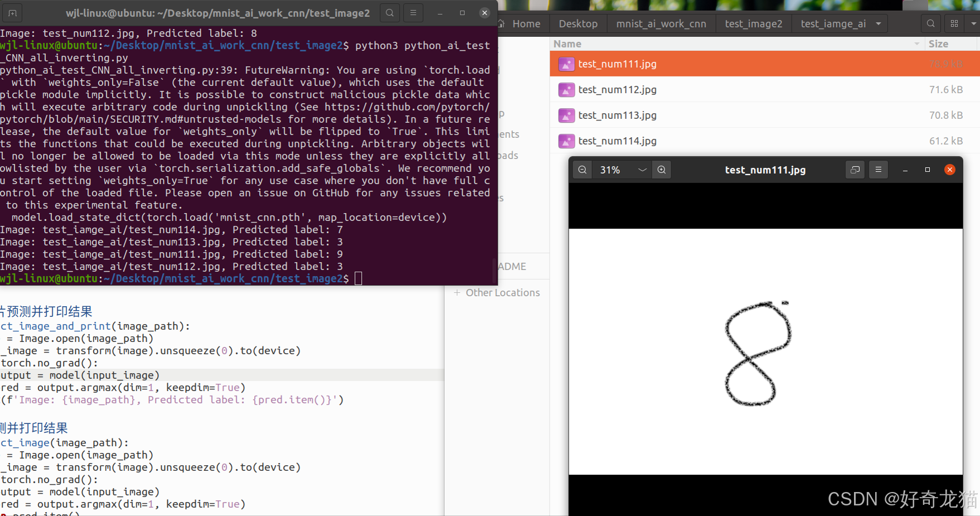Close the image viewer window
Screen dimensions: 980x516
(950, 170)
